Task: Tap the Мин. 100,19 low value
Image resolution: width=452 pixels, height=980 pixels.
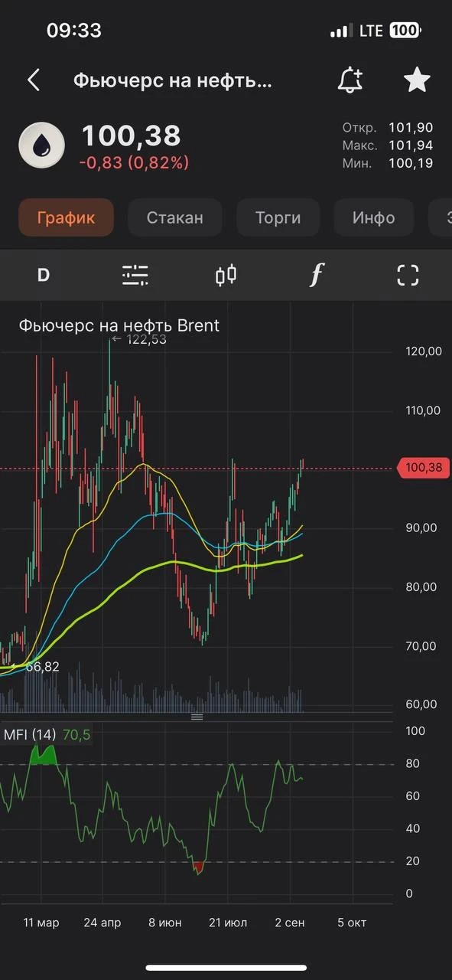Action: tap(388, 163)
